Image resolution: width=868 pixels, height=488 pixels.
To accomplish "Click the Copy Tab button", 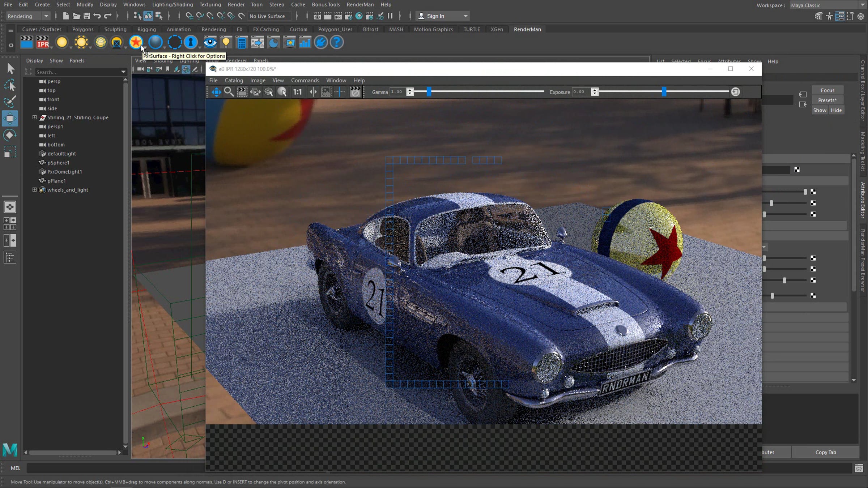I will coord(826,452).
